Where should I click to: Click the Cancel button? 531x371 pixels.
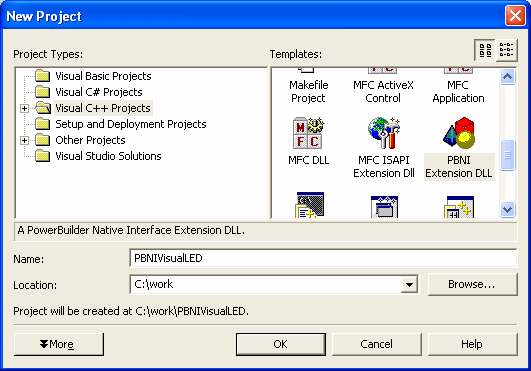coord(377,344)
